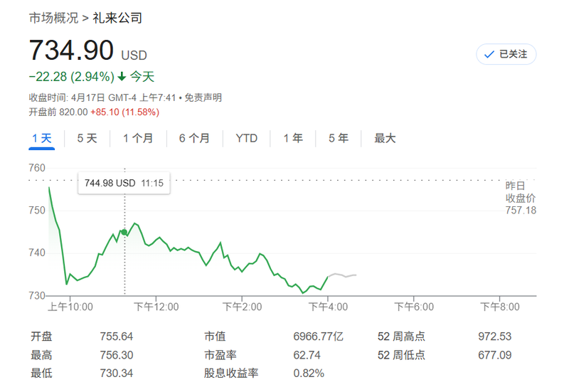Click the 礼来公司 breadcrumb text
Screen dimensions: 569x392
point(117,18)
